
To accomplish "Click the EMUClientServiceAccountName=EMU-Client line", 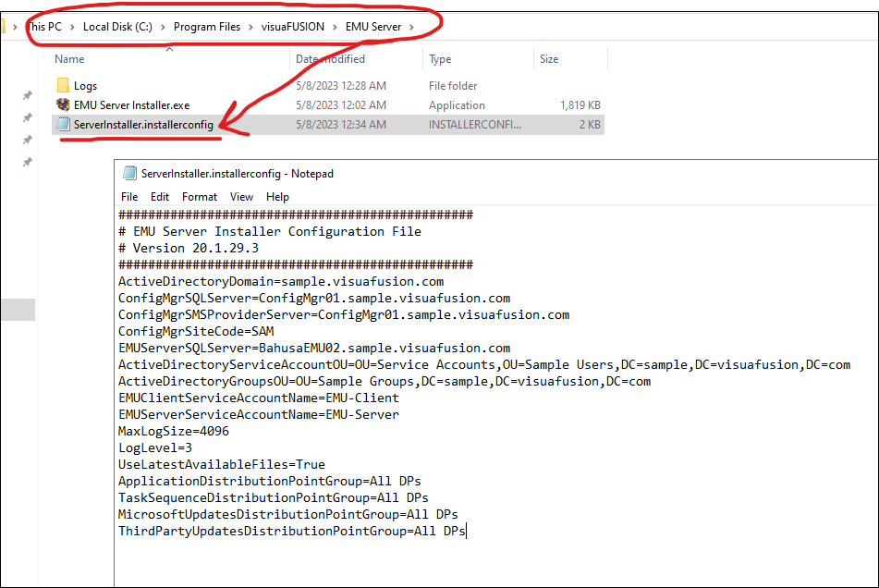I will (x=259, y=398).
